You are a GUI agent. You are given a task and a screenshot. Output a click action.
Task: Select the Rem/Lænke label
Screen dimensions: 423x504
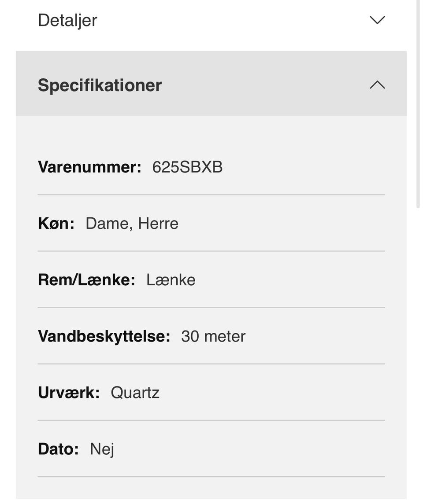pos(86,280)
